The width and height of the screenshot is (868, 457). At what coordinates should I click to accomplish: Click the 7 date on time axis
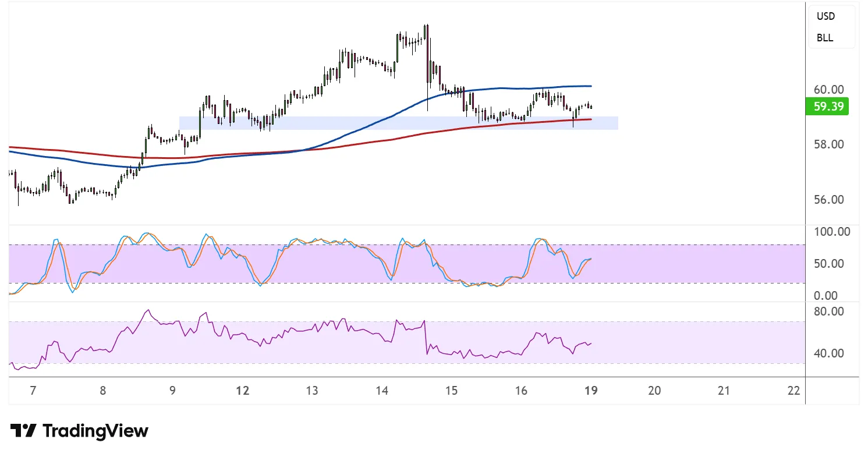[33, 391]
